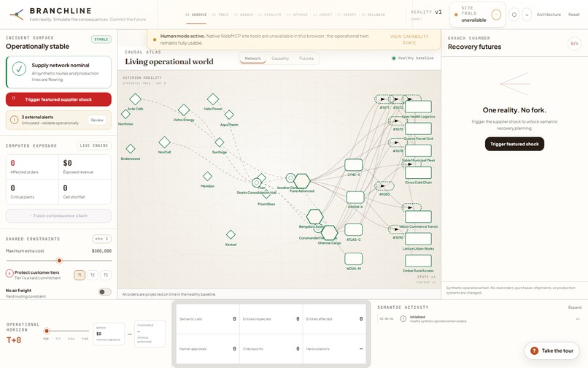Viewport: 588px width, 368px height.
Task: Toggle the T2 customer tier
Action: (x=93, y=275)
